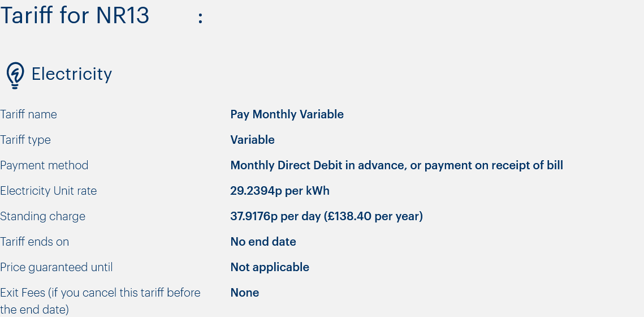Click the Monthly Direct Debit payment method text

[396, 165]
